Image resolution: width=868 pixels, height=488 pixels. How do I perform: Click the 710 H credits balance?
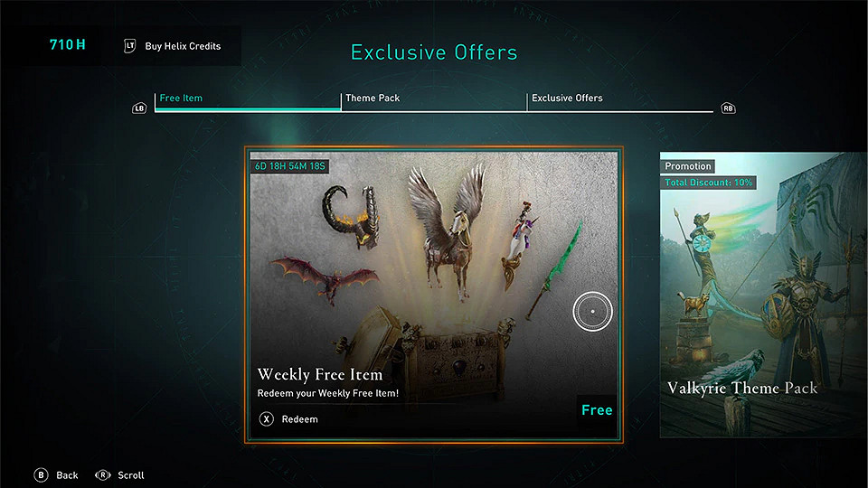(68, 45)
